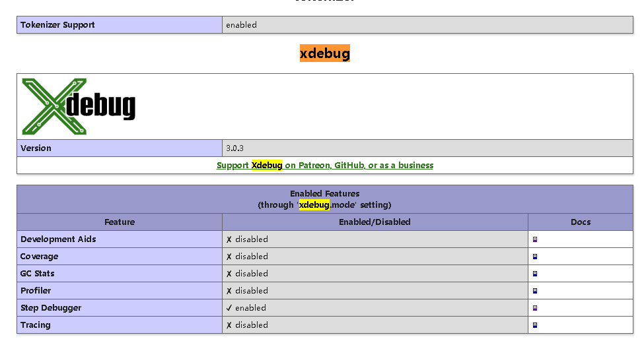Click the Enabled/Disabled column header
Viewport: 644px width, 341px height.
coord(375,222)
